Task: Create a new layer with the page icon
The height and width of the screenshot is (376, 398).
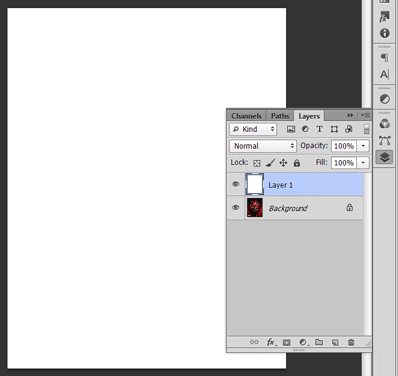Action: (x=335, y=342)
